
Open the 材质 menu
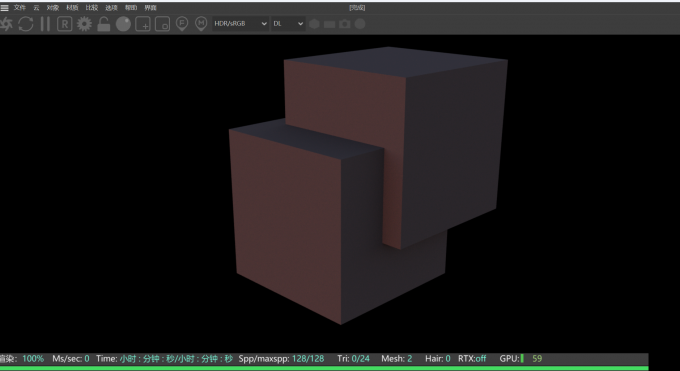coord(72,8)
